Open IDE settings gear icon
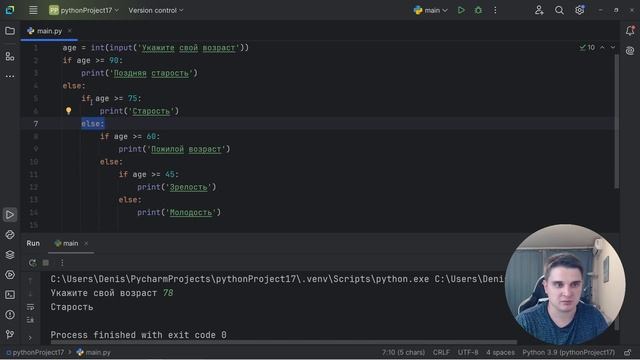 tap(580, 10)
